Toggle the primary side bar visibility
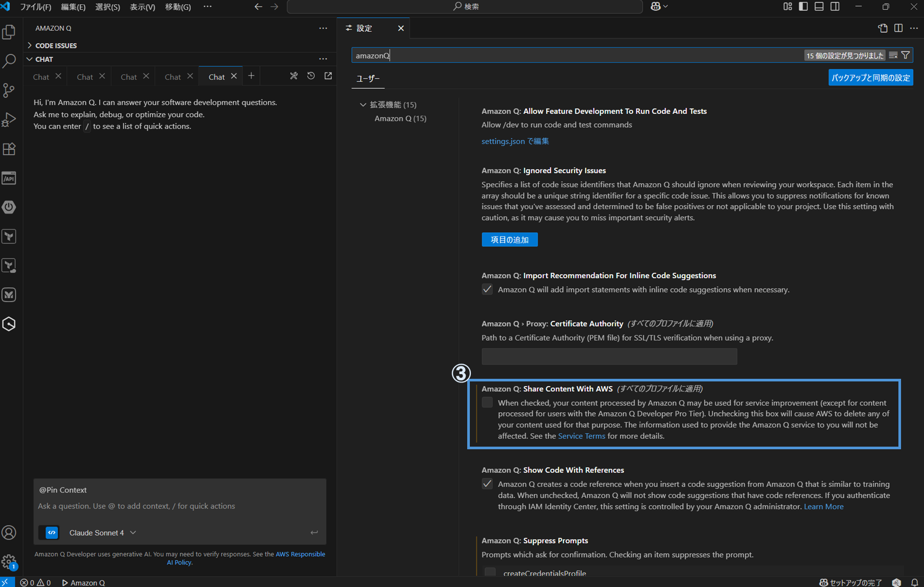 803,7
